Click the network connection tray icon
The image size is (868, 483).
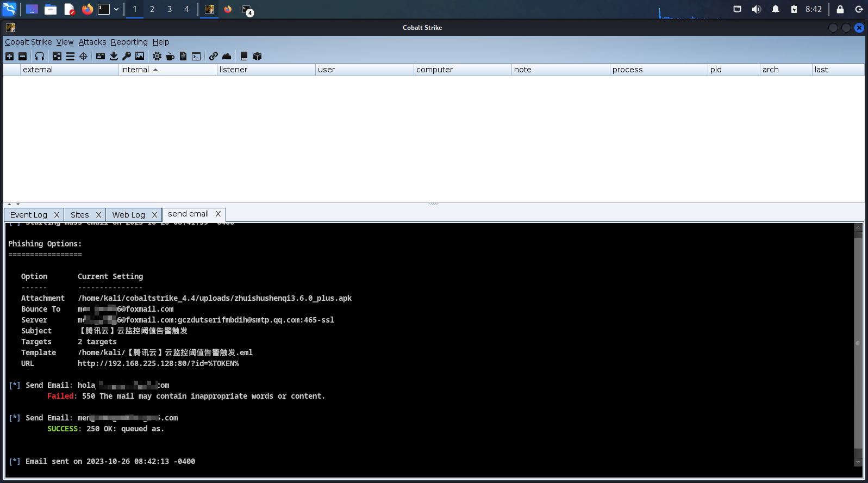[738, 9]
